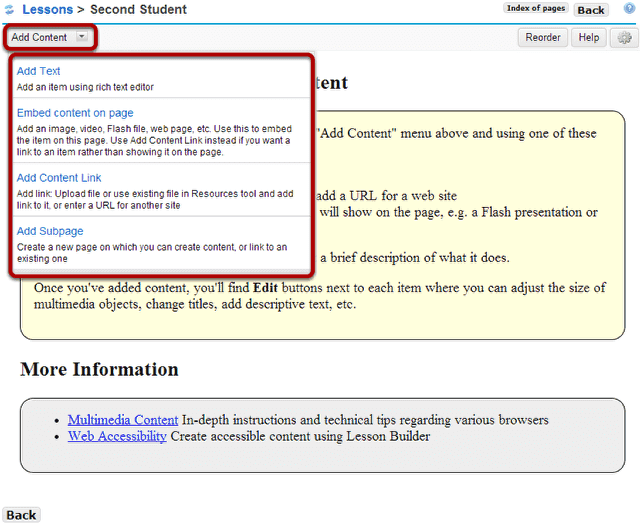640x524 pixels.
Task: Expand the Add Content dropdown arrow
Action: 82,37
